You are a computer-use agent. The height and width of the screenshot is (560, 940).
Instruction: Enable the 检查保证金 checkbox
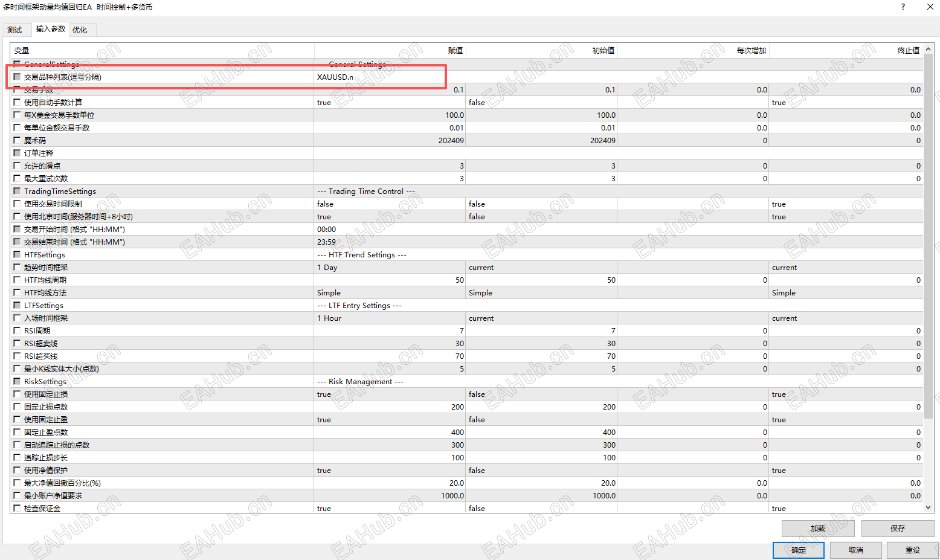[17, 508]
